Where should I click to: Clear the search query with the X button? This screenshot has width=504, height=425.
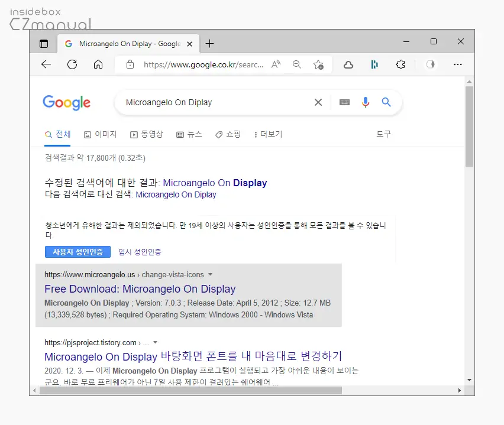click(318, 102)
